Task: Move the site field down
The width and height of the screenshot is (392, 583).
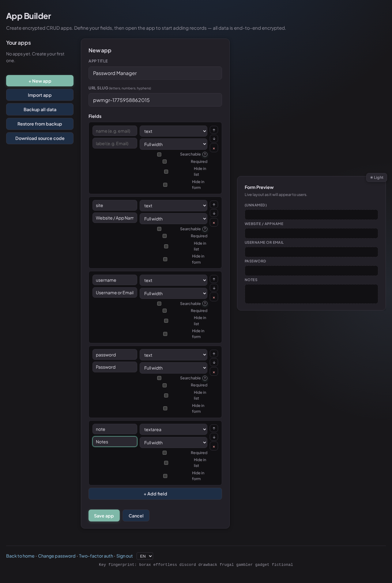Action: pyautogui.click(x=214, y=213)
